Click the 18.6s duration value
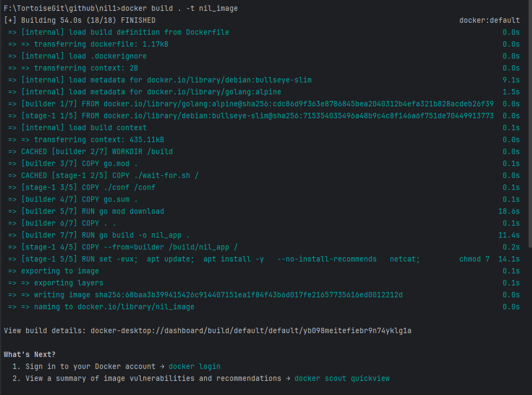This screenshot has height=395, width=532. (x=509, y=211)
